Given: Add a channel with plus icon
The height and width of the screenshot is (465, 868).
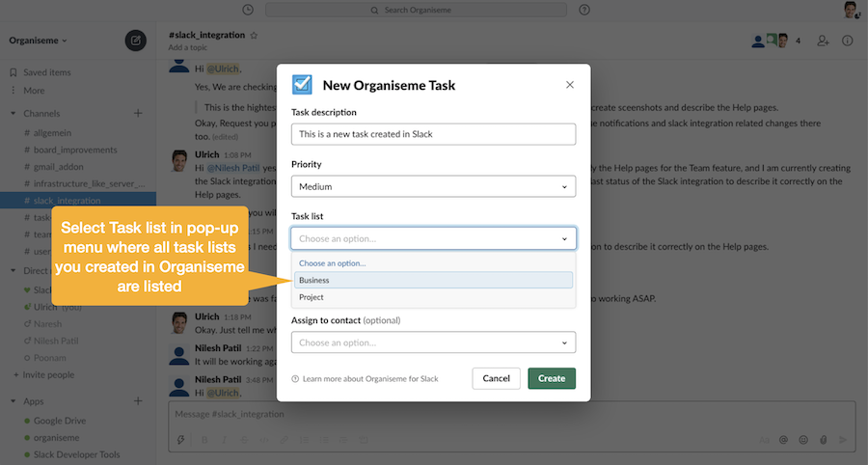Looking at the screenshot, I should pos(138,114).
